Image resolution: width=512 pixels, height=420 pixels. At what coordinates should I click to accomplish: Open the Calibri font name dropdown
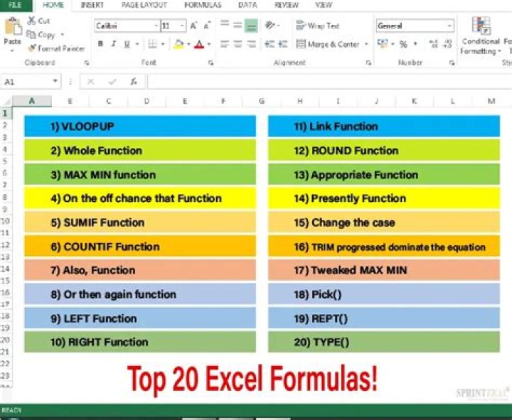[x=155, y=26]
